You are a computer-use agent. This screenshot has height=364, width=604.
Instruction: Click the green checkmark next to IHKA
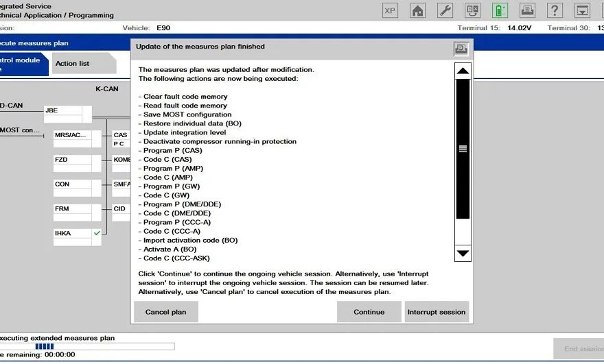pyautogui.click(x=97, y=233)
